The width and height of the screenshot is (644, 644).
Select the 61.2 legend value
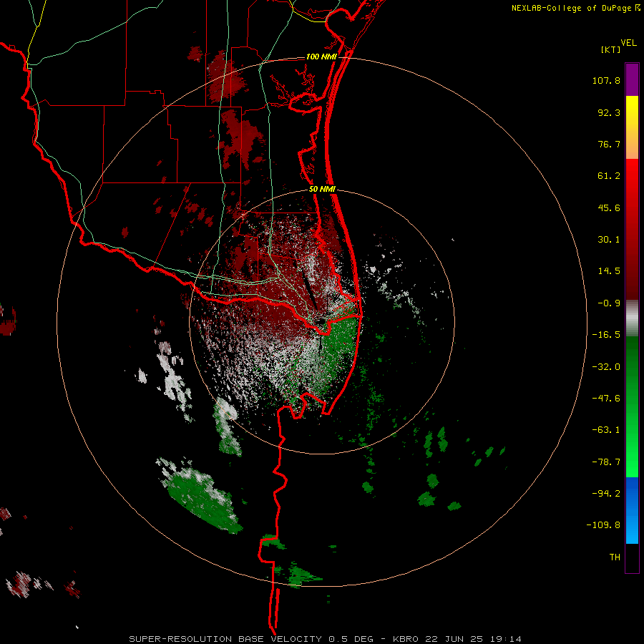click(x=609, y=176)
